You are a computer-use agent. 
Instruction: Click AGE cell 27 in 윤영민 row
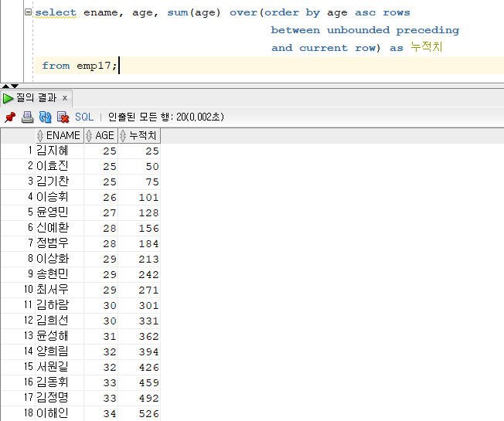[101, 212]
